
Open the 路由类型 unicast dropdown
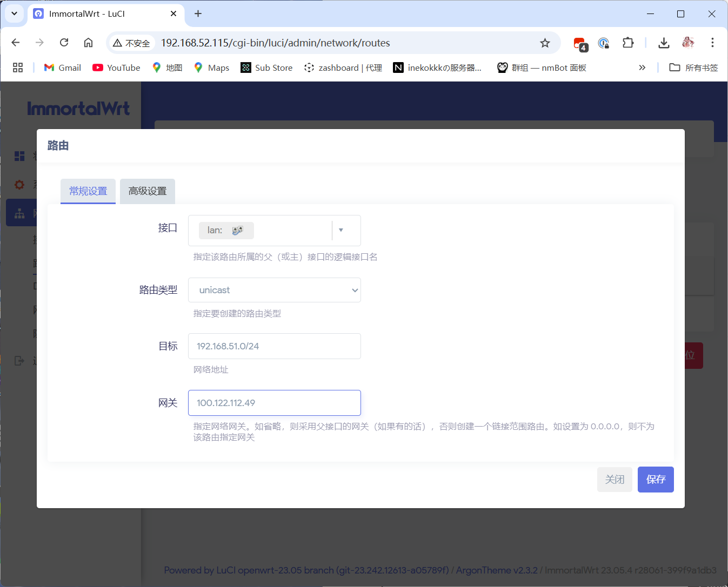(274, 290)
